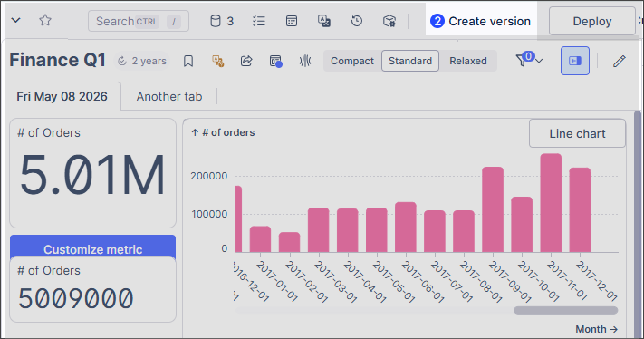Expand the top-left chevron dropdown

click(15, 20)
